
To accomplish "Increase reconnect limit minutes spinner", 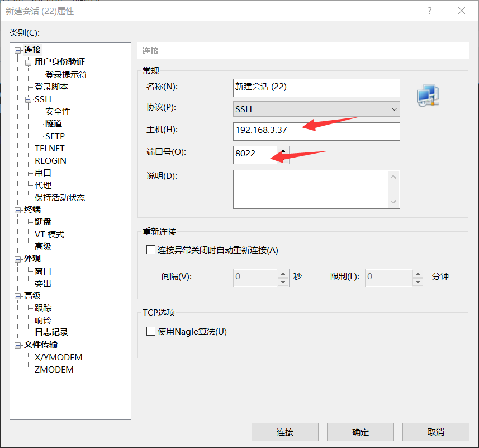I will click(418, 274).
